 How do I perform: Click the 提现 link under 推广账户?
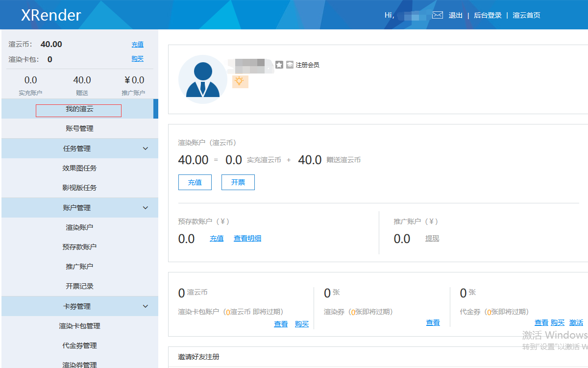tap(432, 238)
